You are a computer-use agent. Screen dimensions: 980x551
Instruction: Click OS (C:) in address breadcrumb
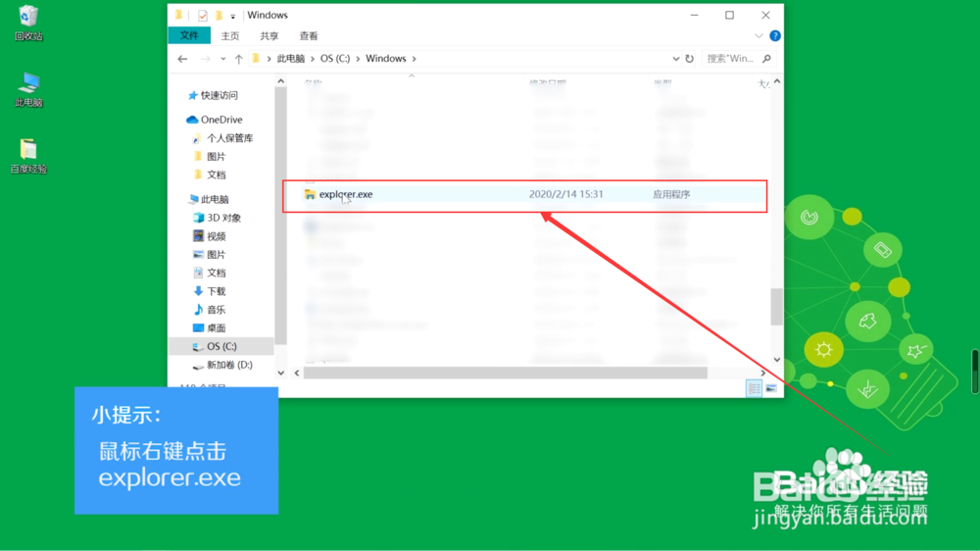[335, 59]
